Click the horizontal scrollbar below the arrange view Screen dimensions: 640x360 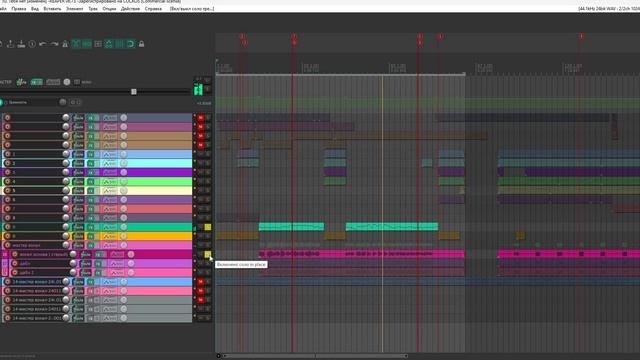pyautogui.click(x=315, y=356)
